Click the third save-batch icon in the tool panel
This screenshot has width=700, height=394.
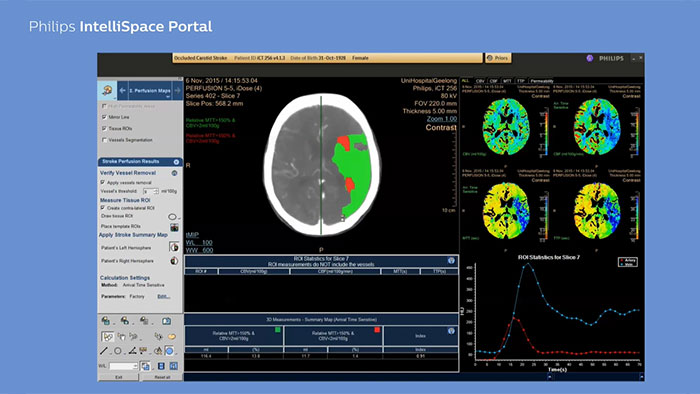coord(144,320)
